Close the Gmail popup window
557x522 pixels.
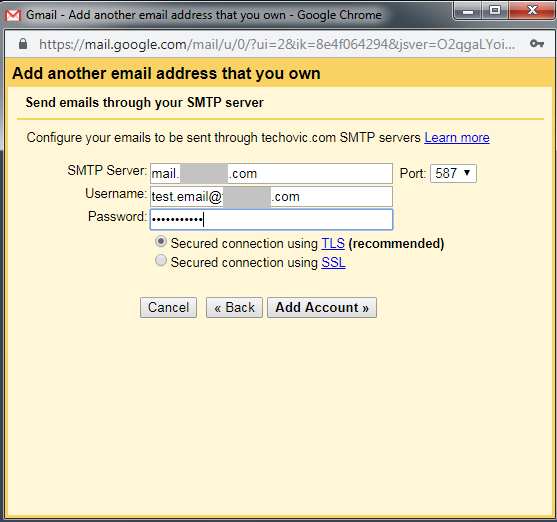pyautogui.click(x=532, y=11)
